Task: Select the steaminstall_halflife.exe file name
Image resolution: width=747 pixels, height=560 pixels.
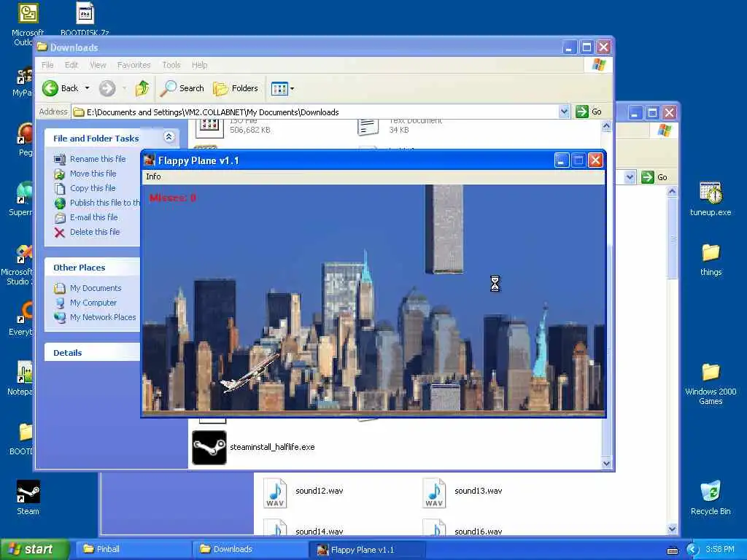Action: click(x=272, y=447)
